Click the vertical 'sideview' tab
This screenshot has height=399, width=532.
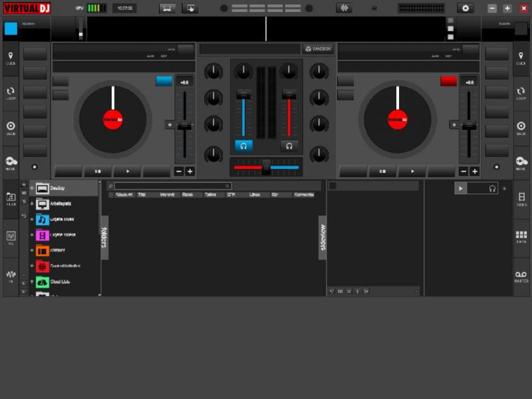[x=323, y=236]
